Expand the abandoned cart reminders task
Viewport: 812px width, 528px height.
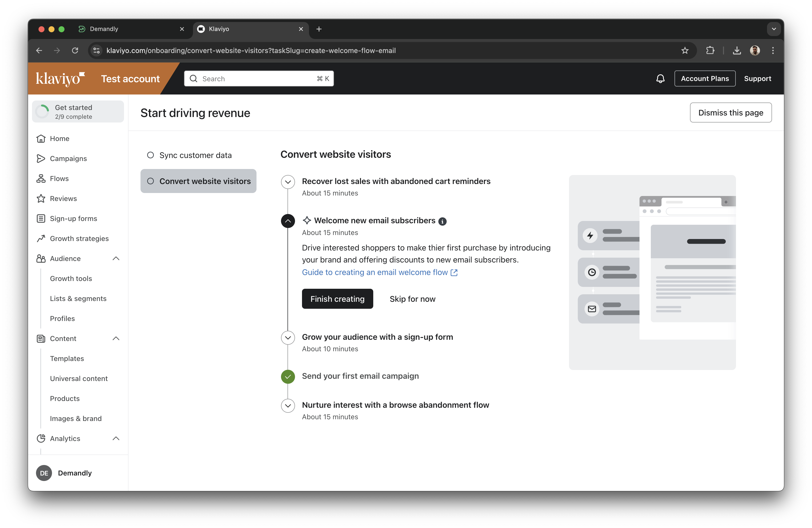tap(287, 182)
